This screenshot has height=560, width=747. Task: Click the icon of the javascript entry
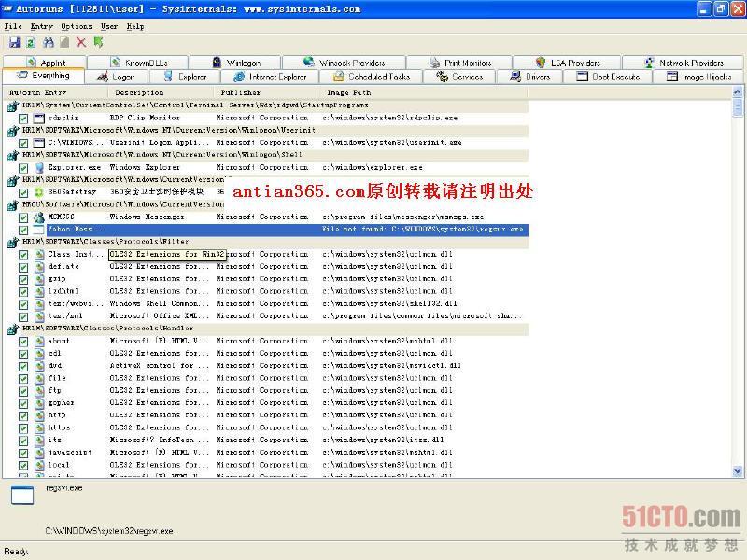[x=39, y=453]
